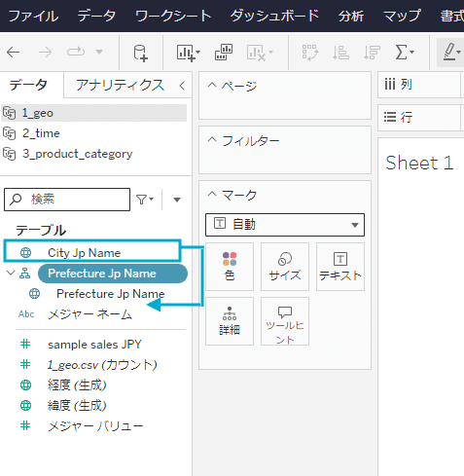
Task: Collapse the フィルター shelf chevron
Action: (212, 140)
